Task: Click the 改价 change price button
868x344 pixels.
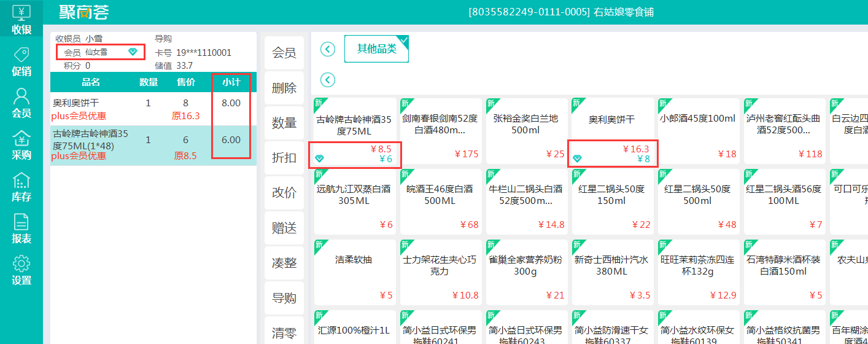Action: (284, 193)
